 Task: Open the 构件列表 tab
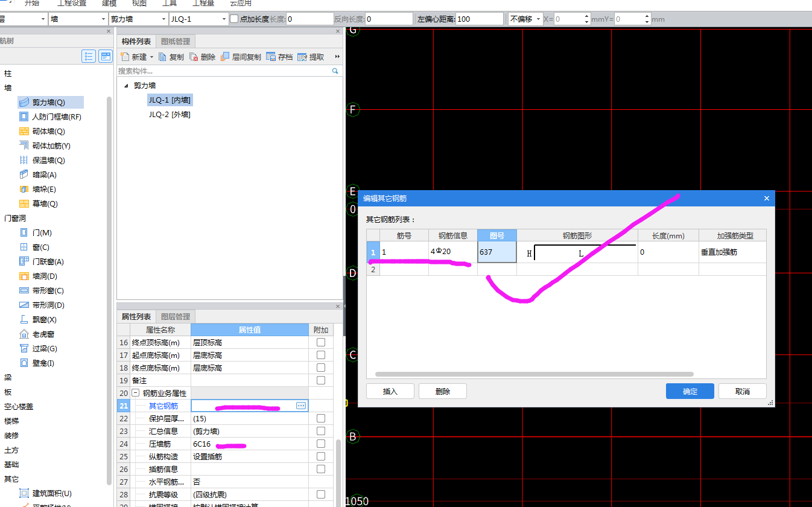click(136, 41)
